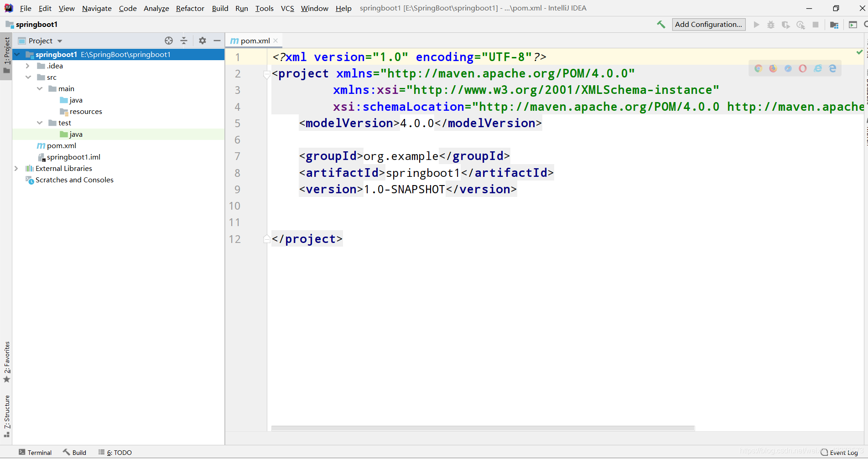The height and width of the screenshot is (459, 868).
Task: Open Project Structure icon
Action: (x=834, y=25)
